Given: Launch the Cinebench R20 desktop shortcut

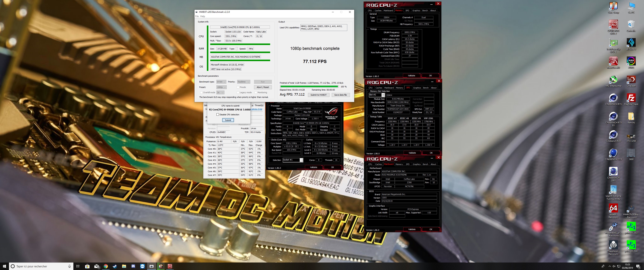Looking at the screenshot, I should pos(613,136).
